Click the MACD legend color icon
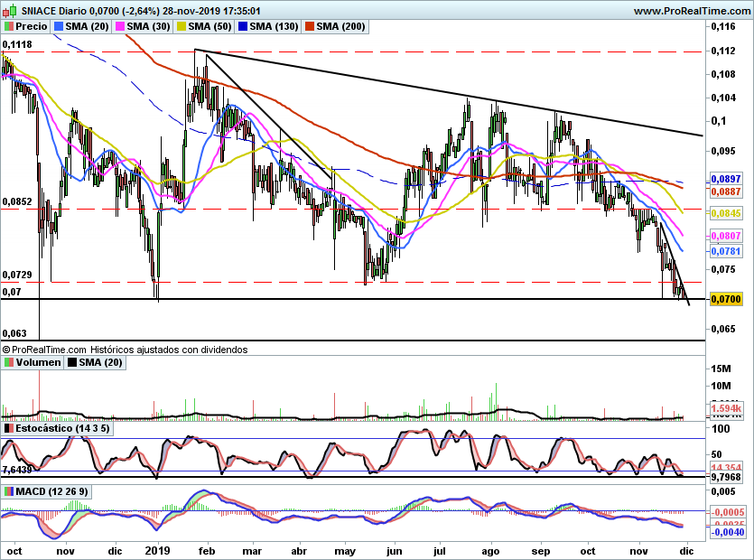Screen dimensions: 754x560 (x=9, y=491)
